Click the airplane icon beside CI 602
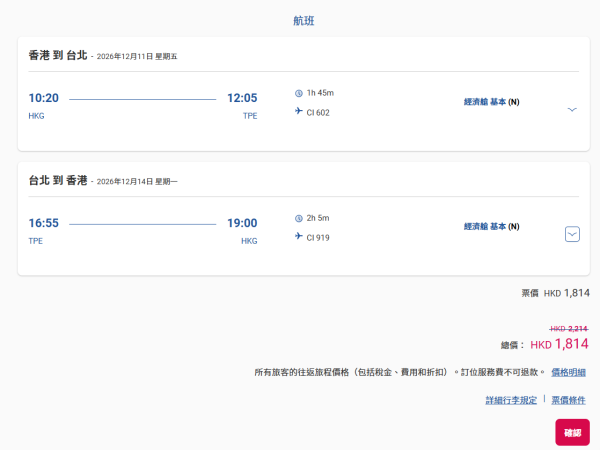Image resolution: width=600 pixels, height=450 pixels. (298, 111)
